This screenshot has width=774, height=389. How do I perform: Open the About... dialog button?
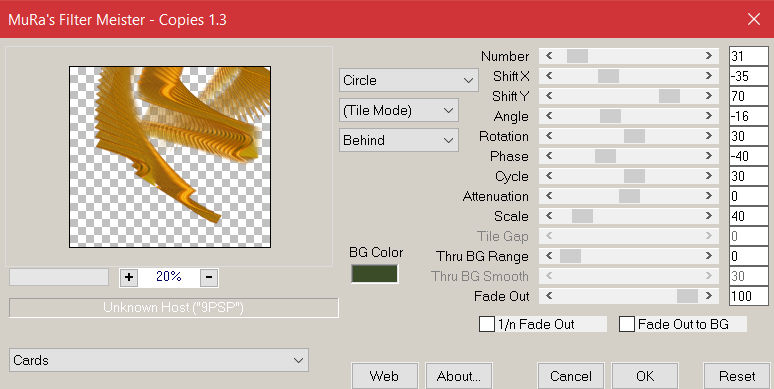coord(459,376)
